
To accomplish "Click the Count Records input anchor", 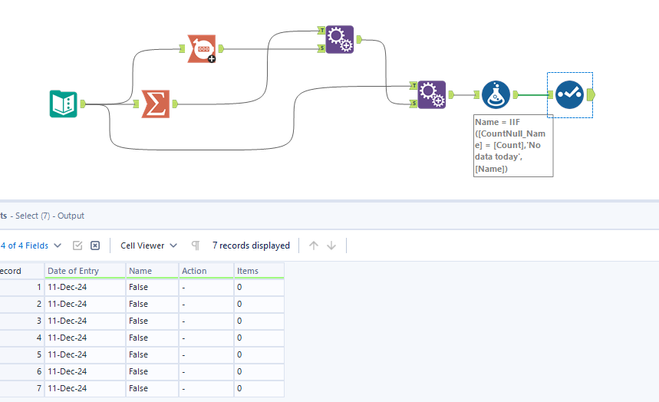I will tap(182, 49).
